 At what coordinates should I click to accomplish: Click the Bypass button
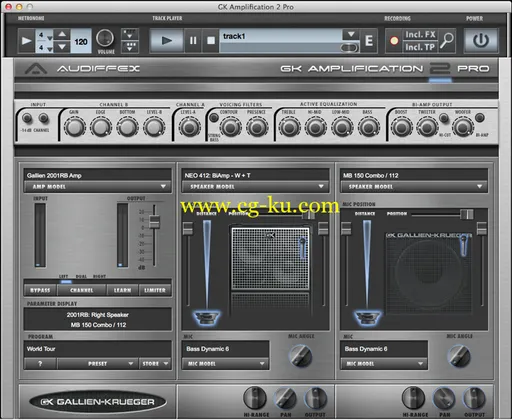(x=40, y=290)
